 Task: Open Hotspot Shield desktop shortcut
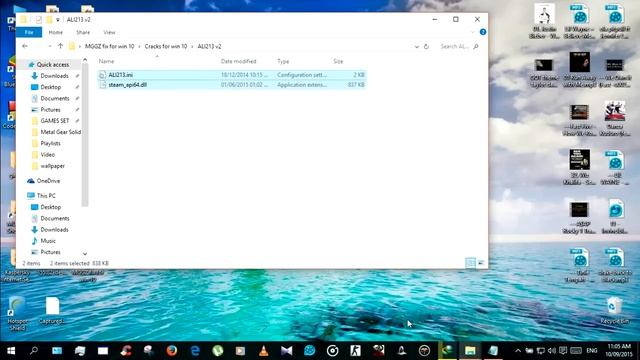[17, 313]
